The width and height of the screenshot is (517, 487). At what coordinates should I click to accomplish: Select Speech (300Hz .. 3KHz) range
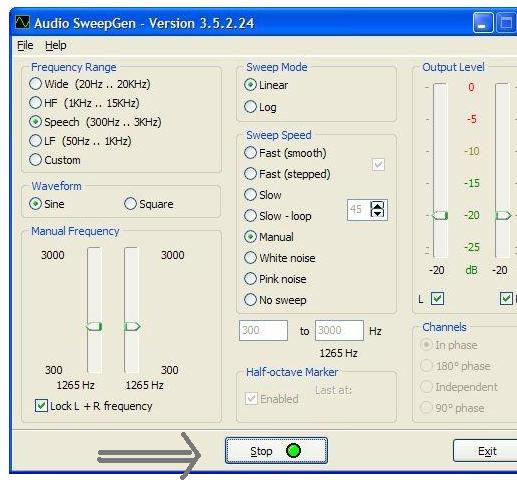pyautogui.click(x=95, y=122)
